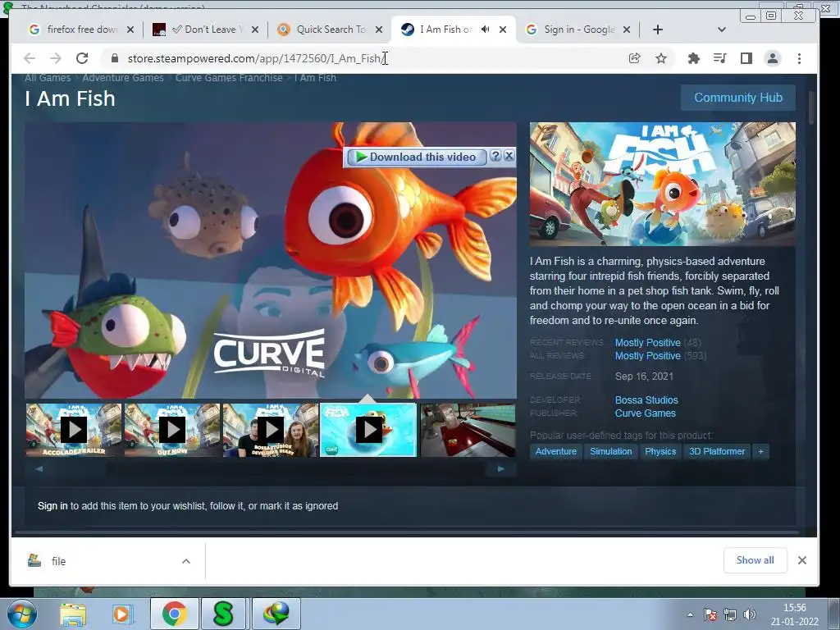
Task: Open Windows Explorer from taskbar
Action: click(x=73, y=614)
